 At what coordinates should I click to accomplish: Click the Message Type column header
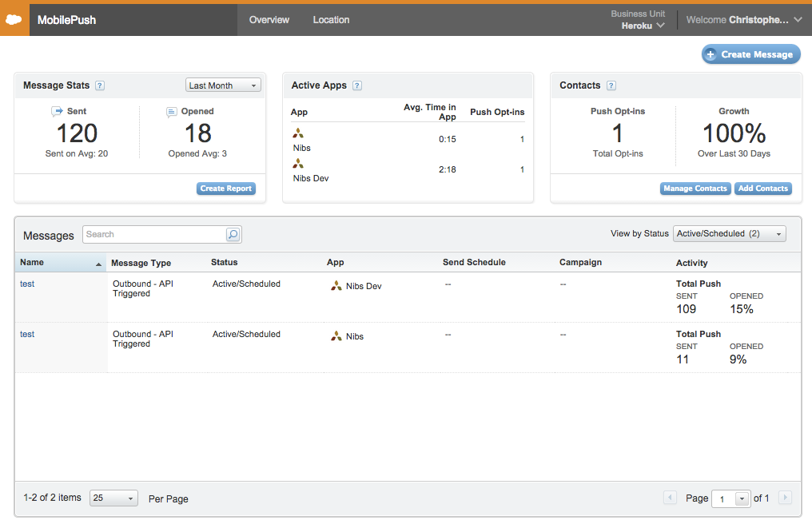click(x=141, y=263)
